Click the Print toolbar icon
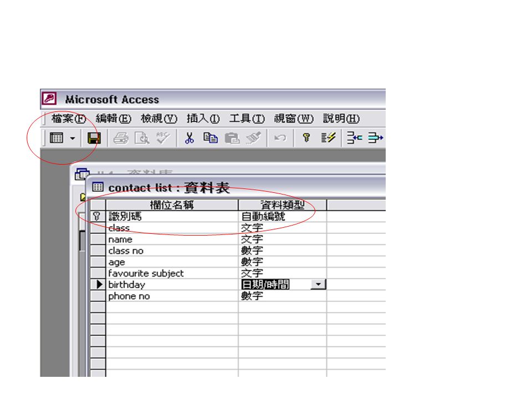This screenshot has height=399, width=532. [x=121, y=138]
